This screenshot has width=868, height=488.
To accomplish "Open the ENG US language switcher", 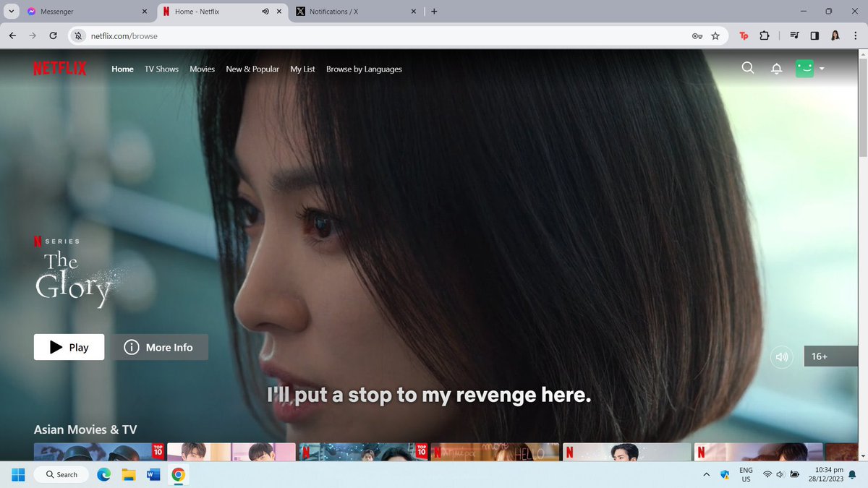I will [746, 474].
